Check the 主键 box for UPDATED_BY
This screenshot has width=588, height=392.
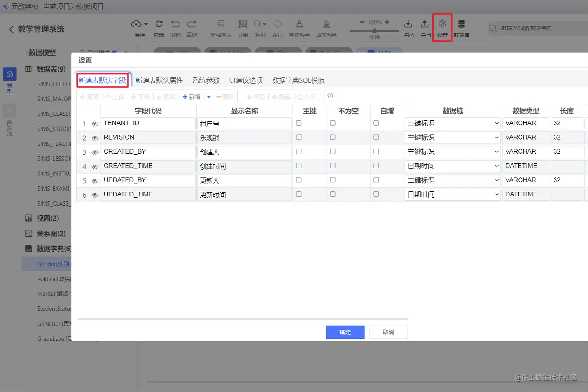[x=299, y=180]
